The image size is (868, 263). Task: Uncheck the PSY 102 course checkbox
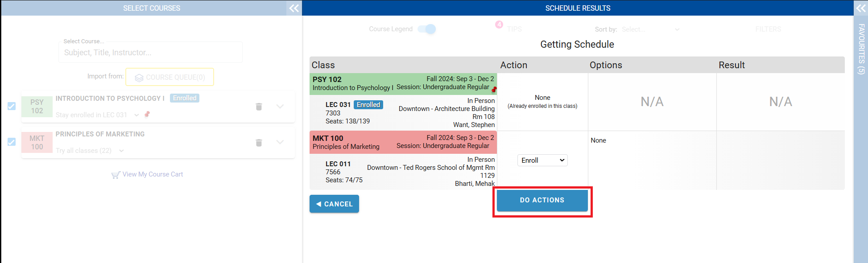pos(12,106)
